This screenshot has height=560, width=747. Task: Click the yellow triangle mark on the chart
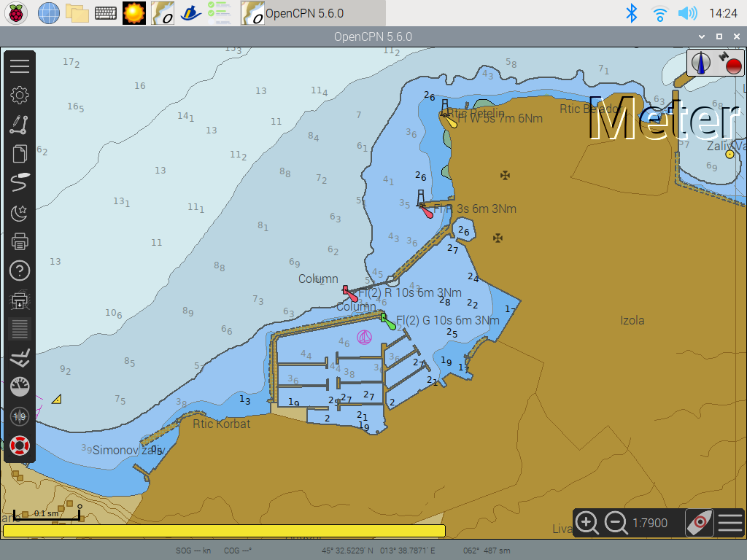57,399
